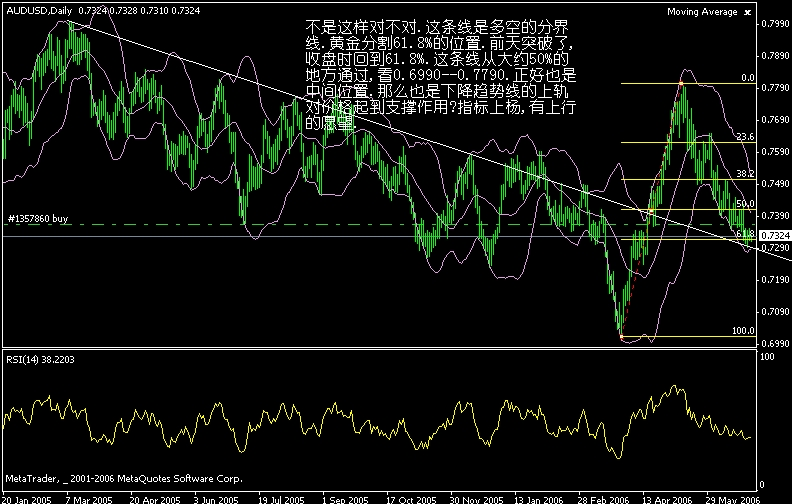792x504 pixels.
Task: Select the white Chinese text annotation
Action: click(x=440, y=75)
